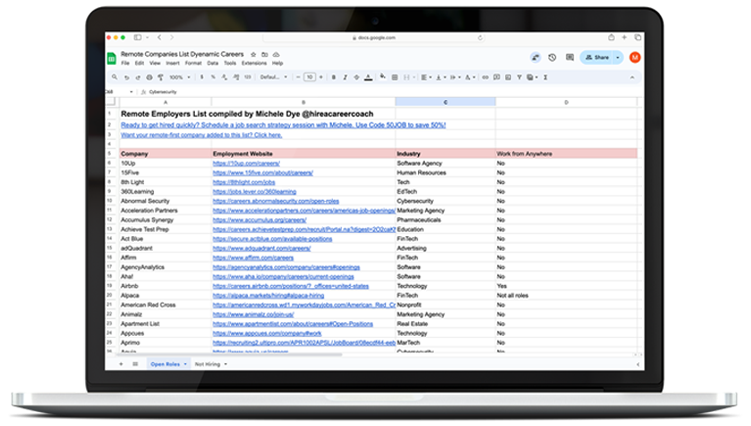Star the Remote Companies List document

click(x=253, y=55)
